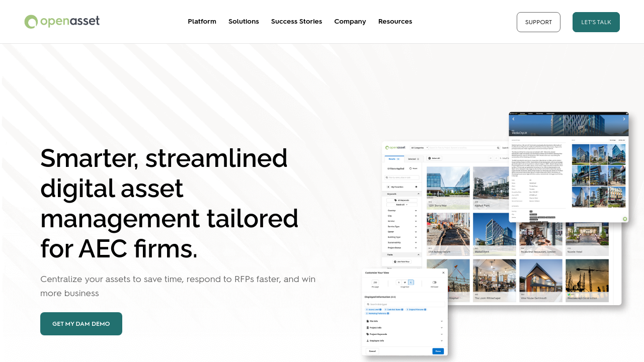Click the Let's Talk button
This screenshot has width=644, height=362.
coord(596,22)
